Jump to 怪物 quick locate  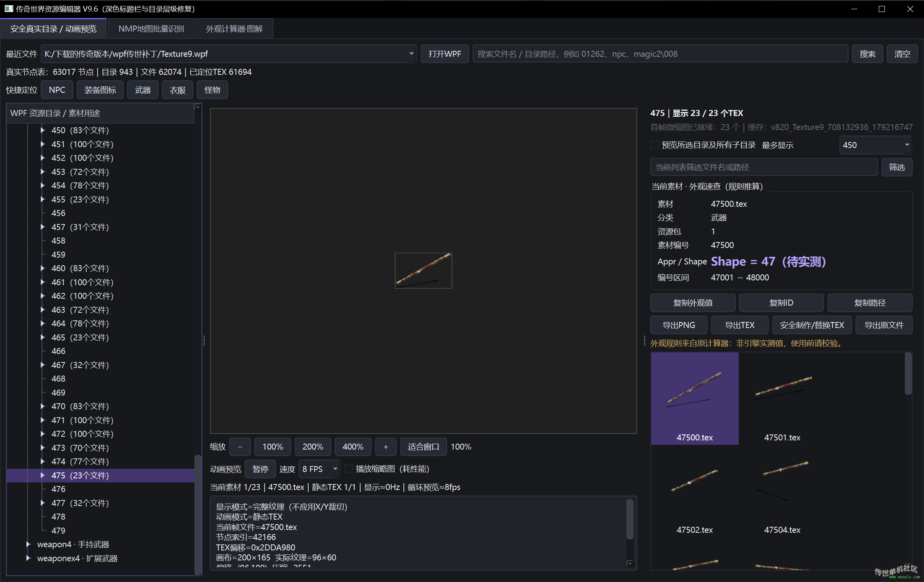(212, 90)
